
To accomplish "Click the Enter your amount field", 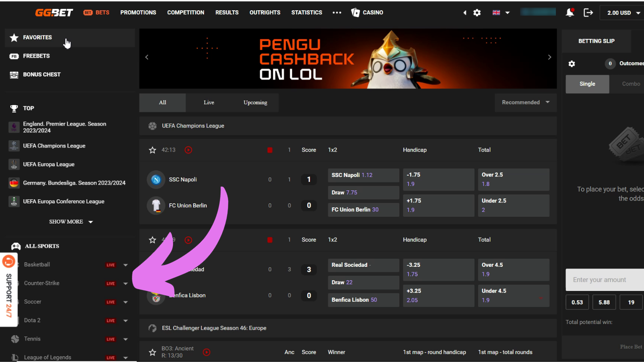I will [605, 280].
